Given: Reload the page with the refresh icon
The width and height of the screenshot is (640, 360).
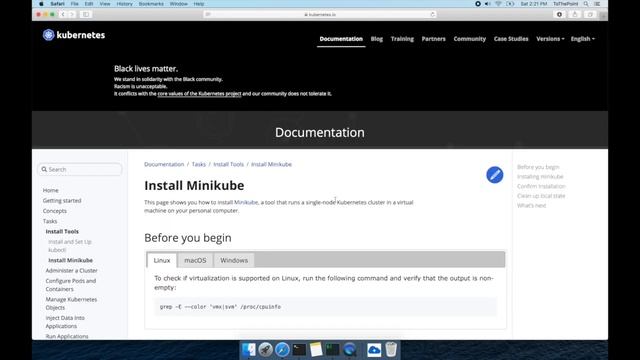Looking at the screenshot, I should click(x=432, y=15).
